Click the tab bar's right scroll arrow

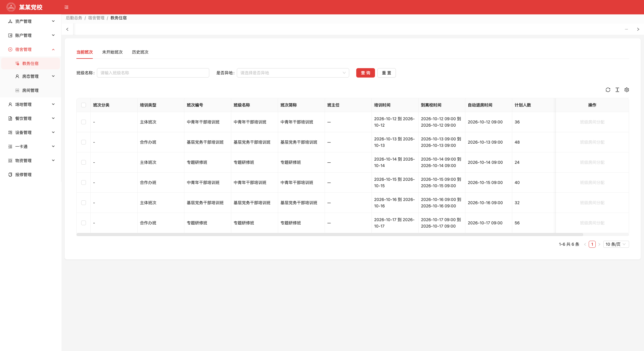click(x=638, y=29)
